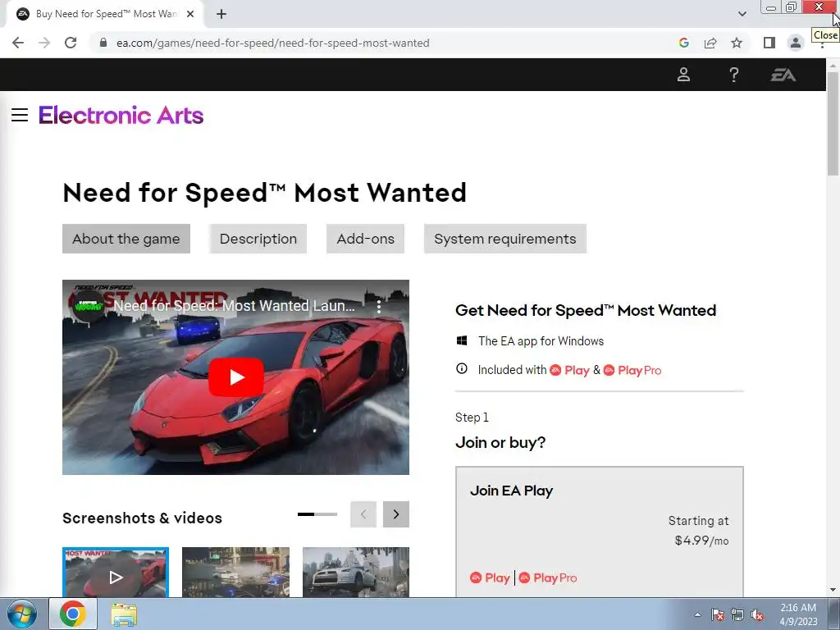The image size is (840, 630).
Task: Click the Electronic Arts logo link
Action: tap(121, 115)
